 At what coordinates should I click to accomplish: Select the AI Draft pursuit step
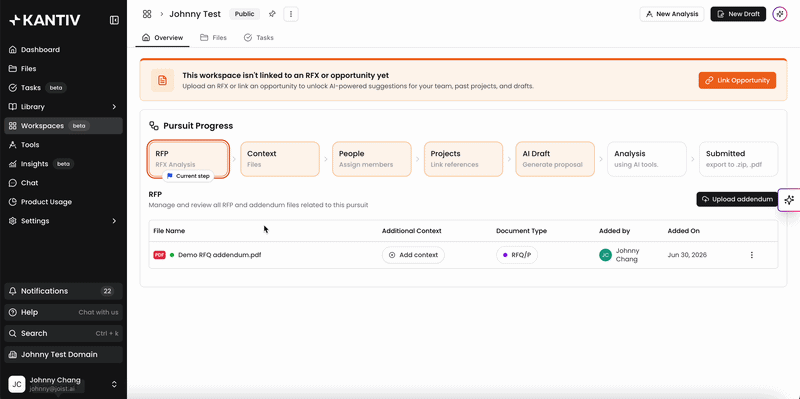point(555,159)
